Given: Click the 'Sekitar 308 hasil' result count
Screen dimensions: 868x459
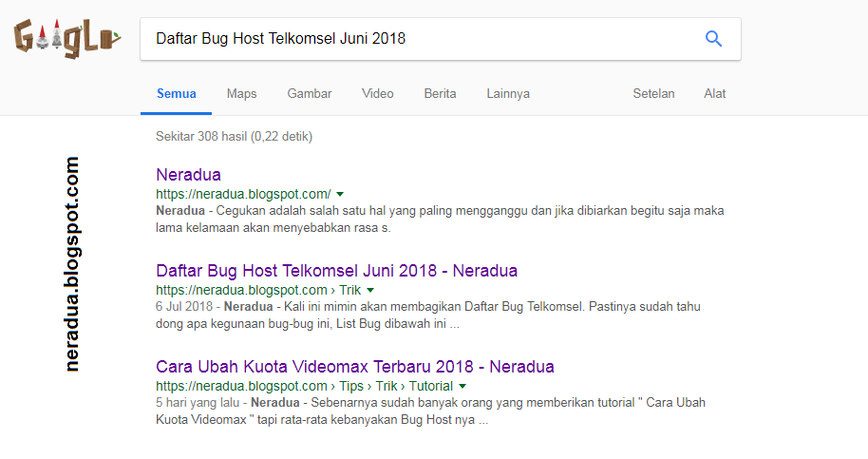Looking at the screenshot, I should pyautogui.click(x=235, y=136).
